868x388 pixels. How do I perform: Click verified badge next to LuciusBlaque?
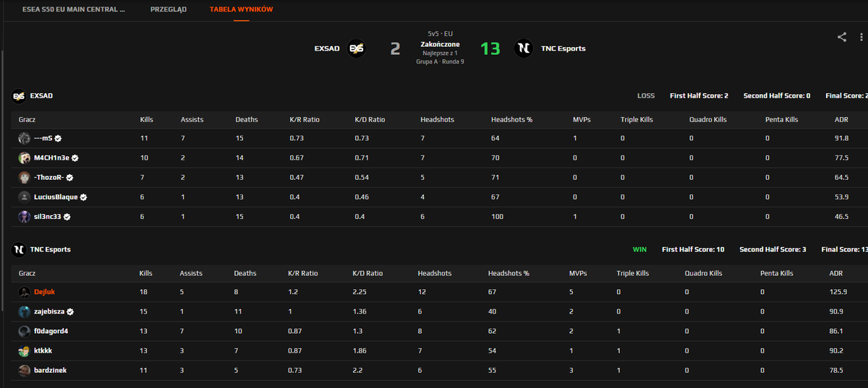(83, 197)
